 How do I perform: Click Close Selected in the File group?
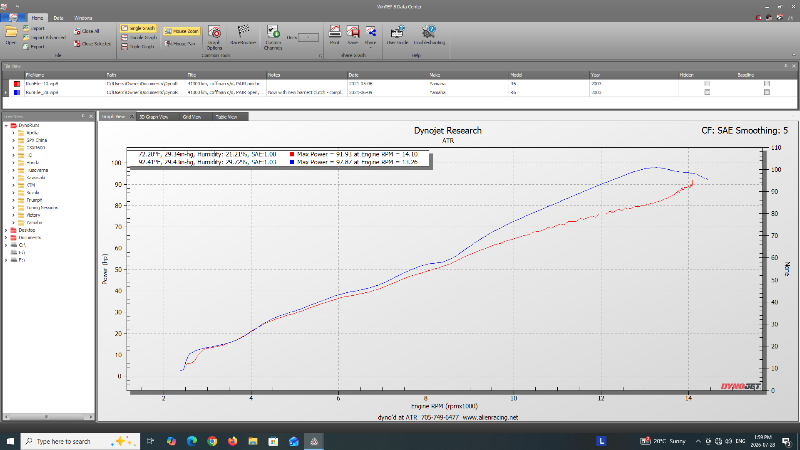pyautogui.click(x=92, y=44)
